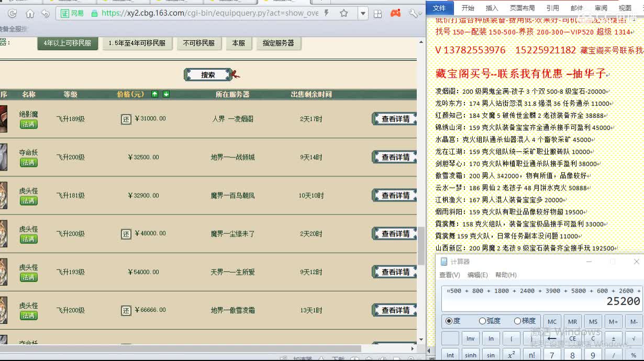Click 还 bargain icon beside ¥31000.00
The width and height of the screenshot is (644, 361).
[x=126, y=119]
